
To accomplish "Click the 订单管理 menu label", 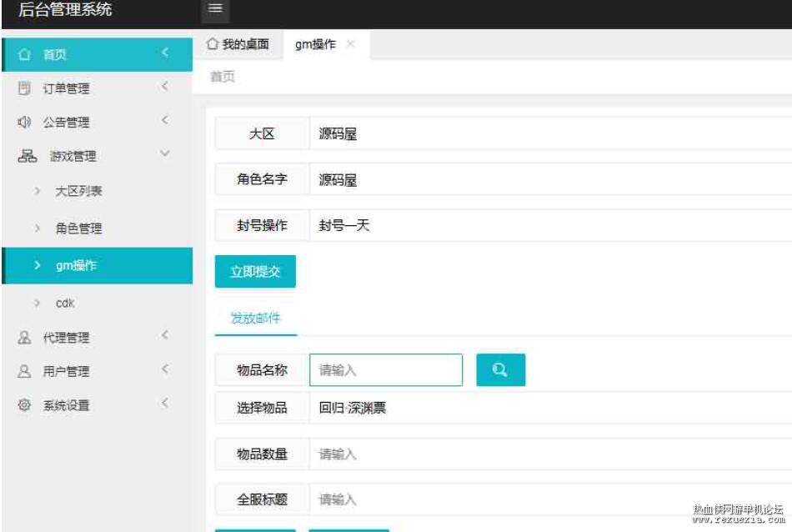I will point(66,88).
